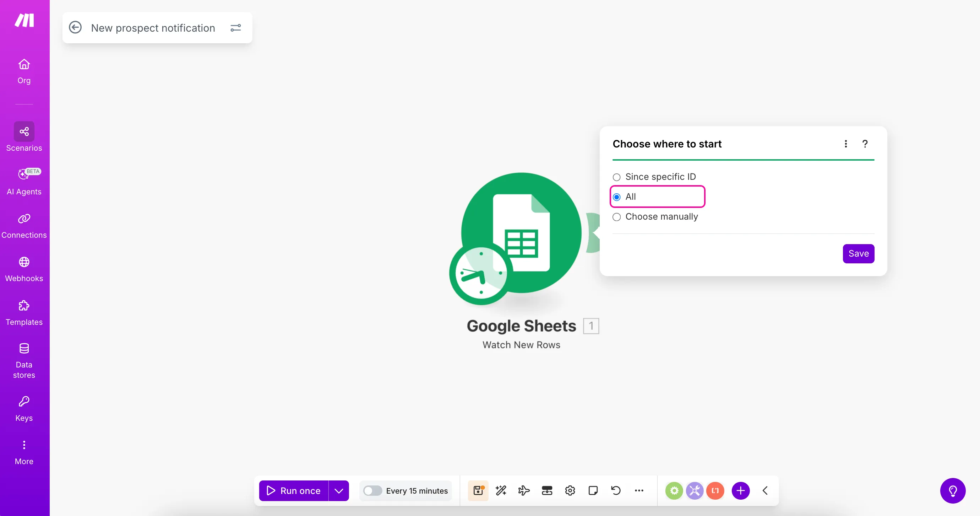The width and height of the screenshot is (980, 516).
Task: Expand the More sidebar menu
Action: click(x=24, y=452)
